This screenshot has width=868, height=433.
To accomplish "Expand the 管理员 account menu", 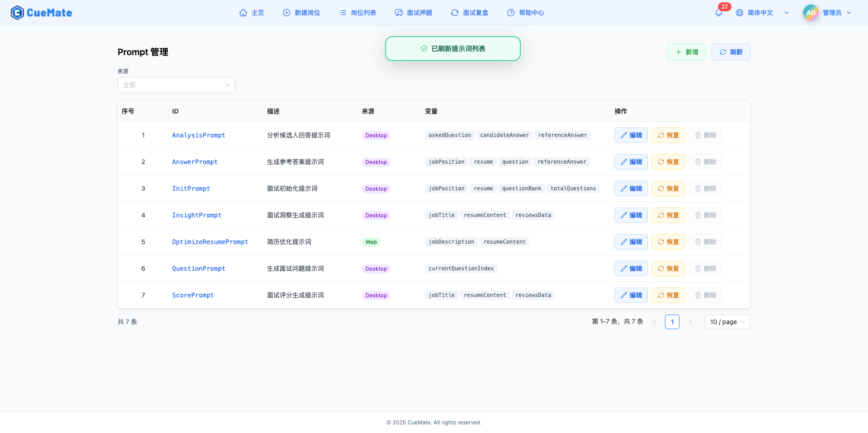I will tap(836, 13).
